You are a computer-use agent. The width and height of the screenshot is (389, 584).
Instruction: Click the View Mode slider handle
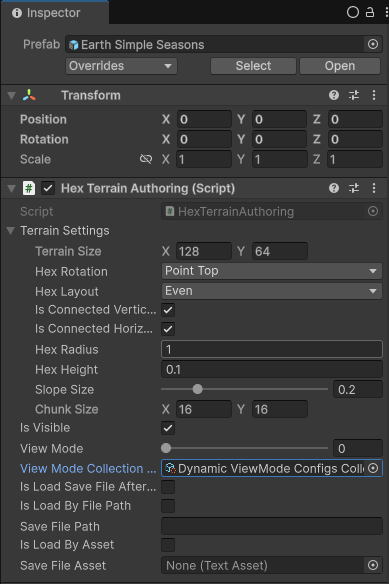coord(166,448)
